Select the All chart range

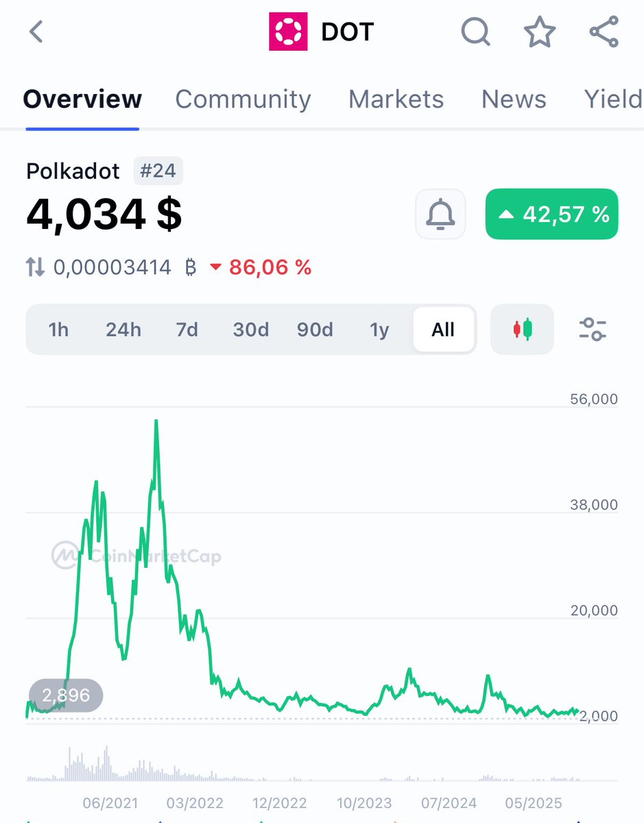[x=443, y=330]
